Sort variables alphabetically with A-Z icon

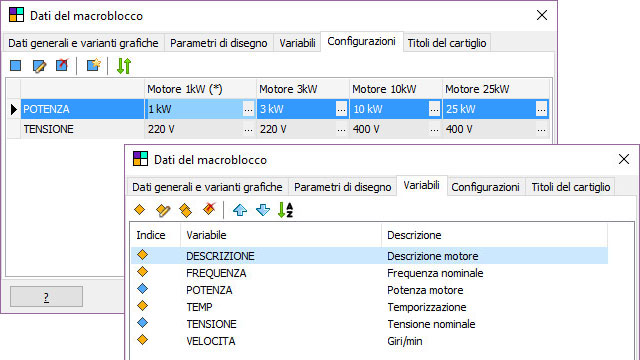(285, 210)
